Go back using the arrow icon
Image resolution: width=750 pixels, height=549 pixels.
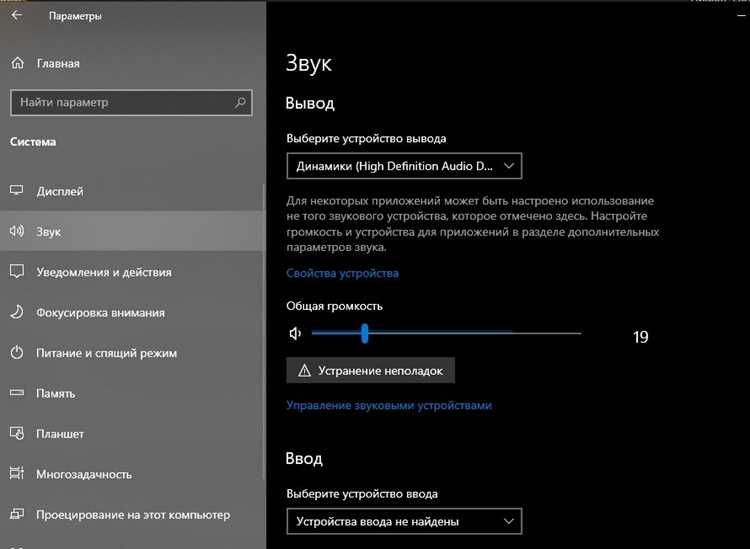click(x=17, y=15)
